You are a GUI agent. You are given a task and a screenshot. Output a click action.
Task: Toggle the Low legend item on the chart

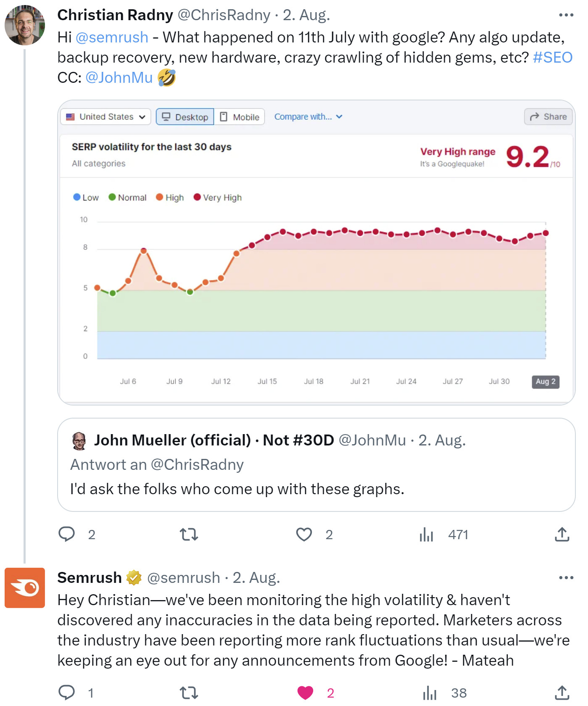[x=87, y=197]
